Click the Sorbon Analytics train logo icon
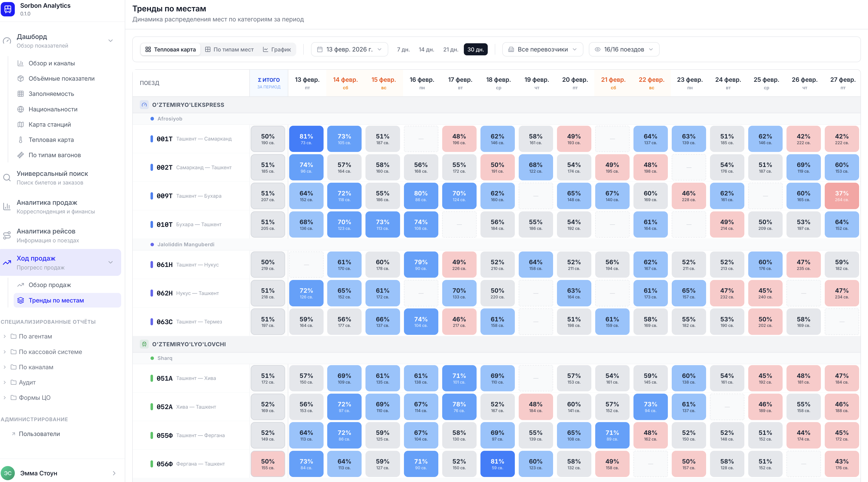Viewport: 868px width, 482px height. (8, 9)
